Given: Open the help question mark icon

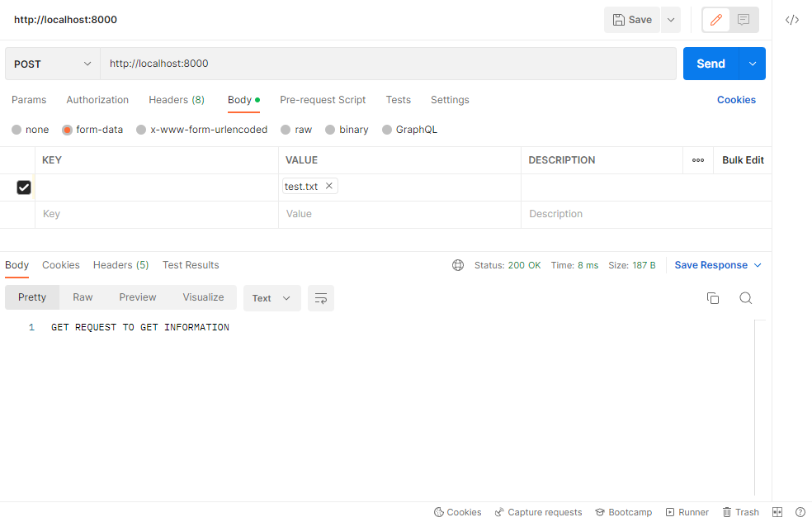Looking at the screenshot, I should pyautogui.click(x=800, y=512).
